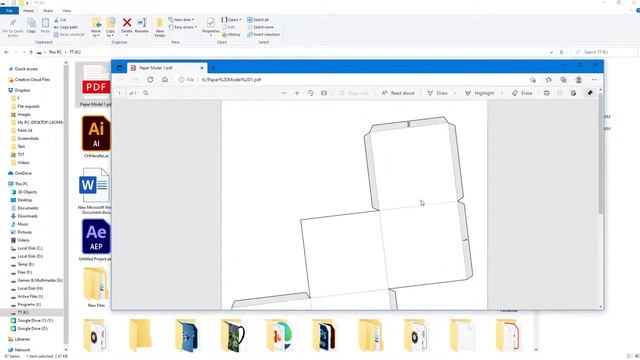Click the Explorer search box
The width and height of the screenshot is (640, 360).
point(605,52)
